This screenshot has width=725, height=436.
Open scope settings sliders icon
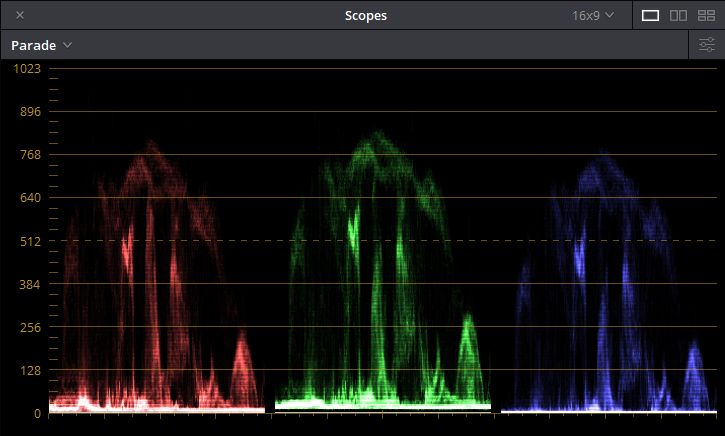(707, 45)
